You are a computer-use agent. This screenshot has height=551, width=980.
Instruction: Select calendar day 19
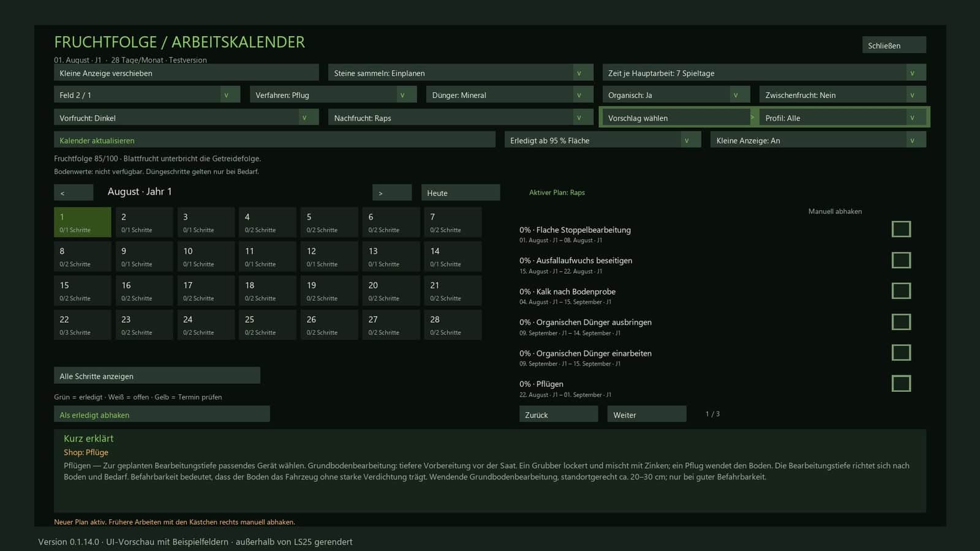coord(330,291)
